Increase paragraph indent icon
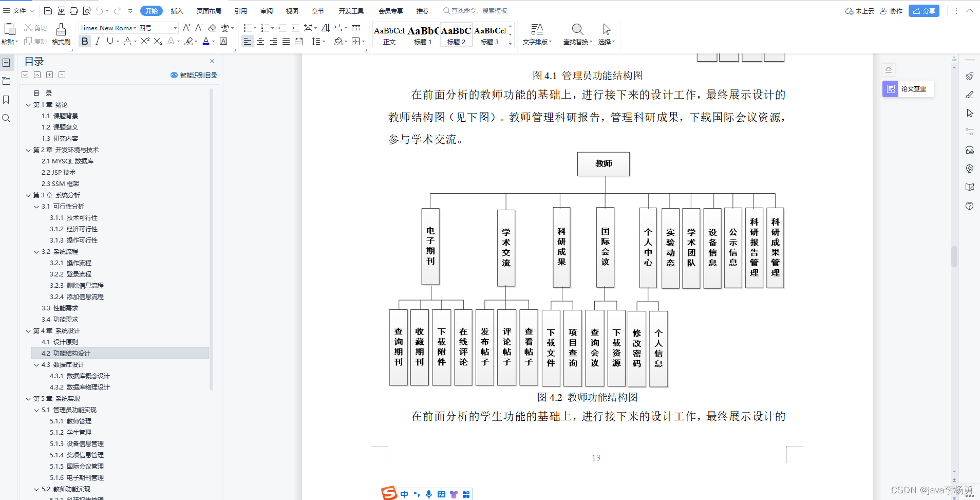980x500 pixels. [295, 28]
